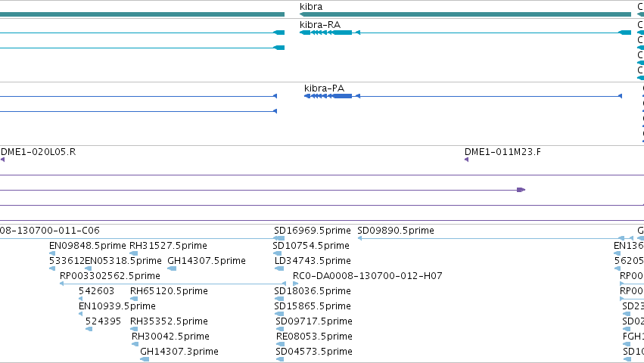Screen dimensions: 644x363
Task: Click the DME1-020L05.R arrow marker
Action: (x=2, y=160)
